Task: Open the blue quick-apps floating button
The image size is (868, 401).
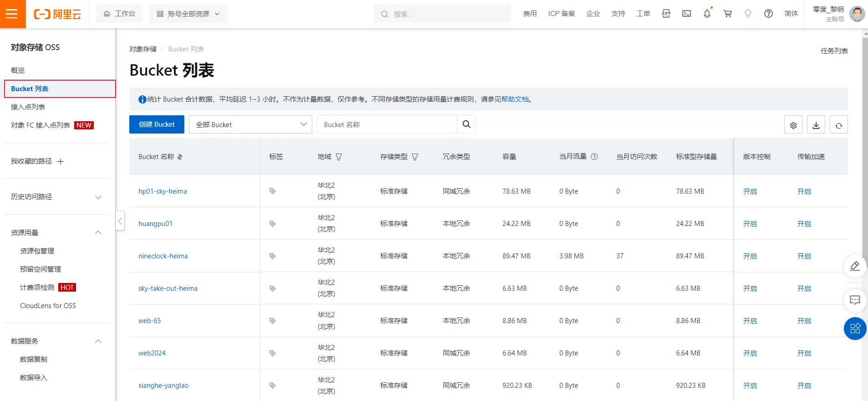Action: point(855,329)
